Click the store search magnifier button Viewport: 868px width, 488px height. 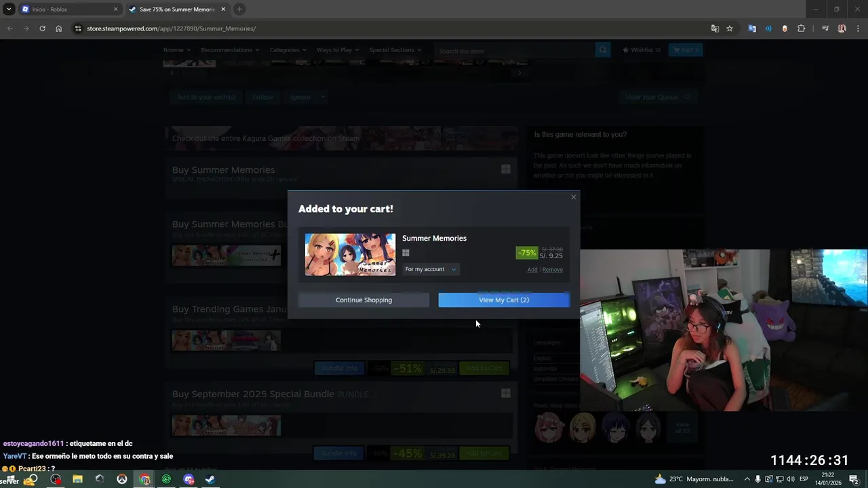click(x=602, y=49)
